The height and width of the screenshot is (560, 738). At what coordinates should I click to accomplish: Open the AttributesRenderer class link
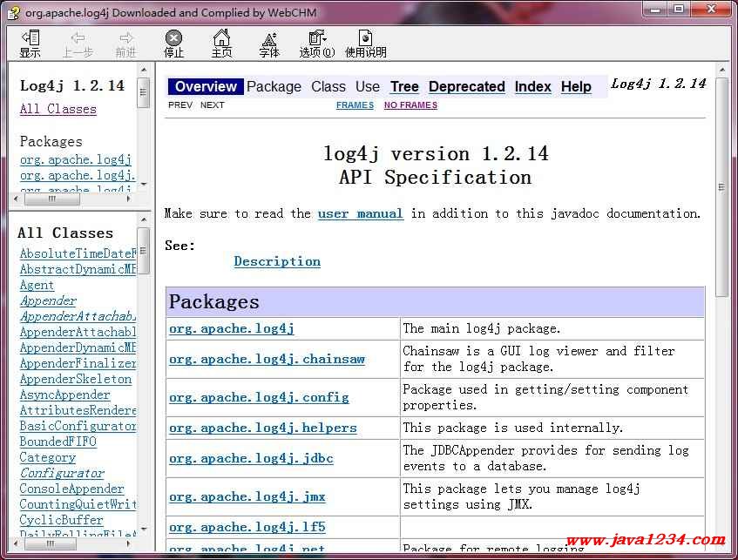[x=78, y=410]
